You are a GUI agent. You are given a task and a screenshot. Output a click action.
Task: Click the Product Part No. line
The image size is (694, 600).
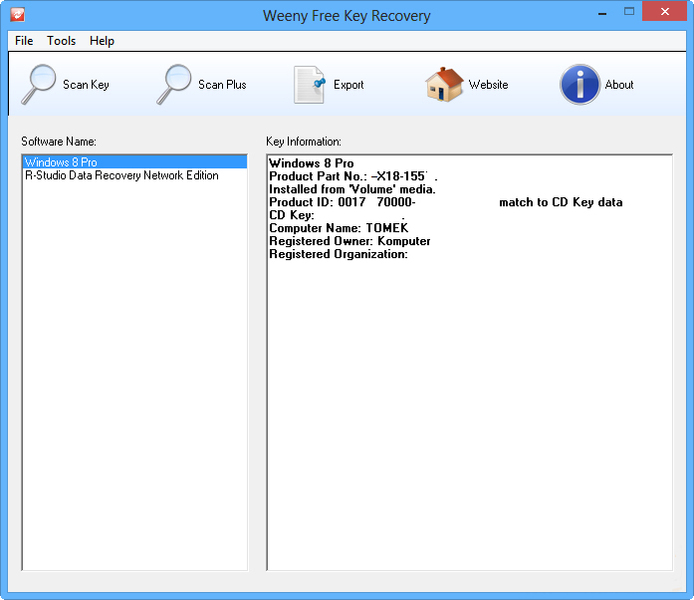tap(354, 176)
